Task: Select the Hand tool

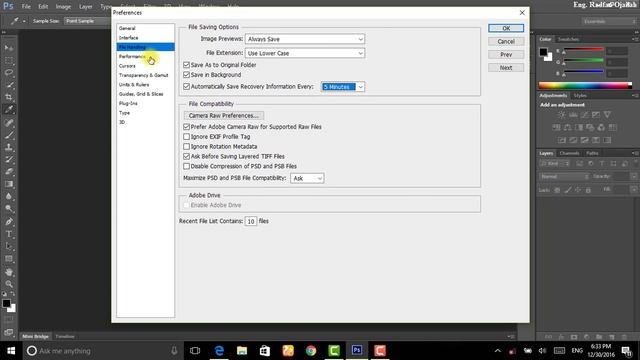Action: coord(9,272)
